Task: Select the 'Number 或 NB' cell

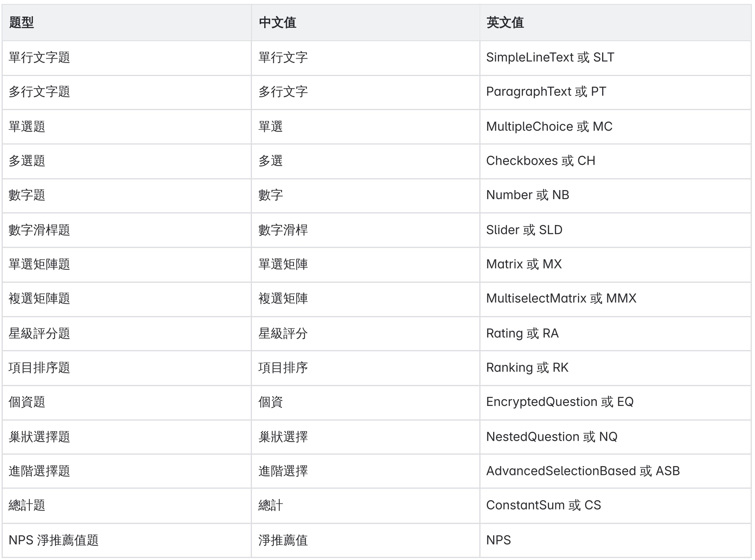Action: 527,195
